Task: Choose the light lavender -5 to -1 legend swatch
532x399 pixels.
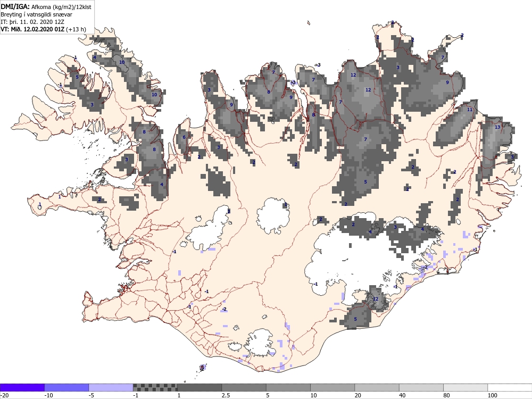Action: pos(111,387)
